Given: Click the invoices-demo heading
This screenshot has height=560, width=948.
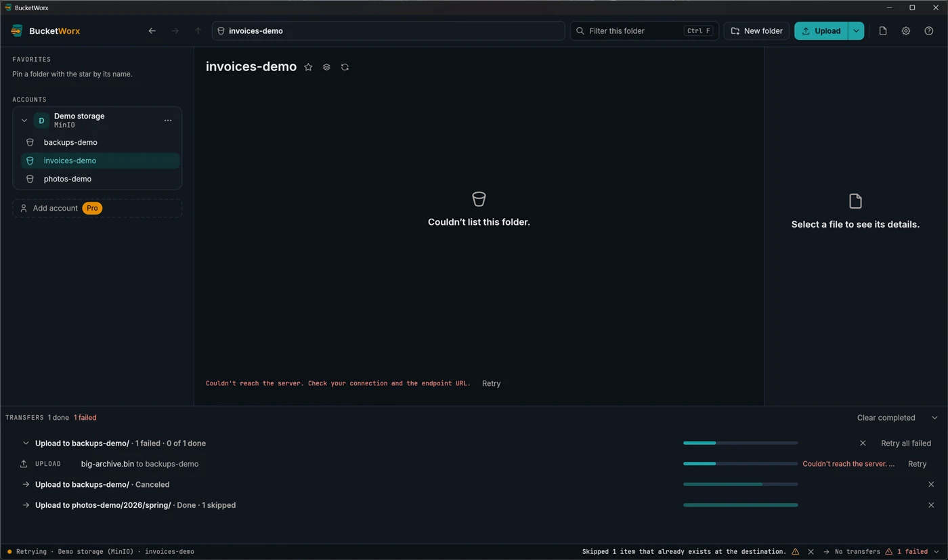Looking at the screenshot, I should (x=251, y=66).
